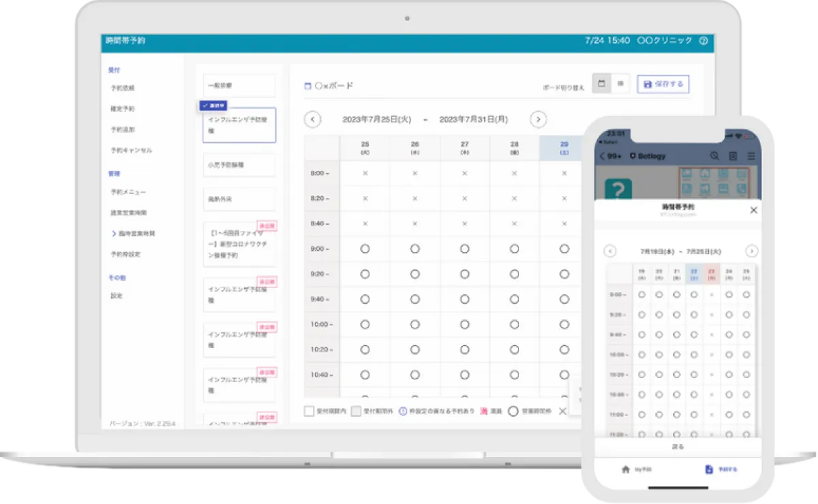Tap the home icon beside My予約 on phone

tap(626, 469)
